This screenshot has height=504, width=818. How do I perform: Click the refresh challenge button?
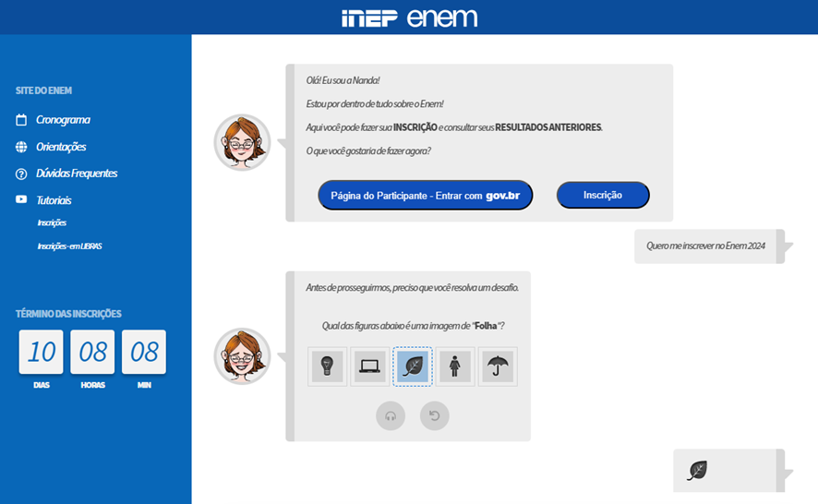435,415
